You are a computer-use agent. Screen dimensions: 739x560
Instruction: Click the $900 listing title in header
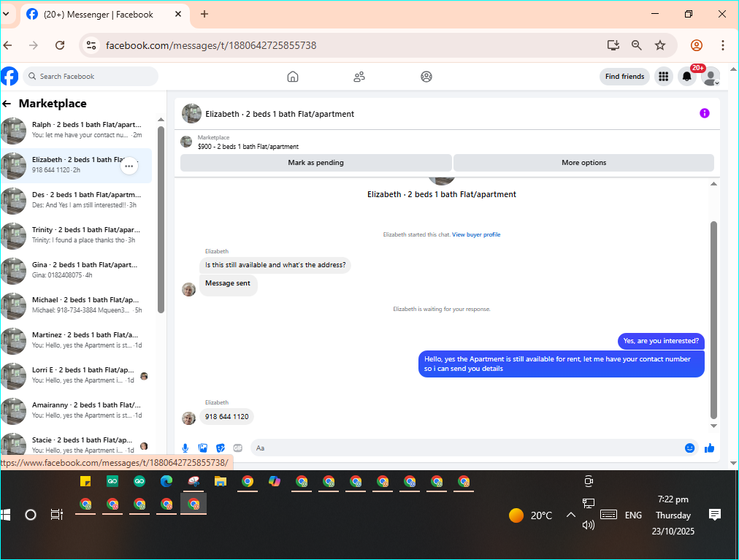(x=248, y=147)
